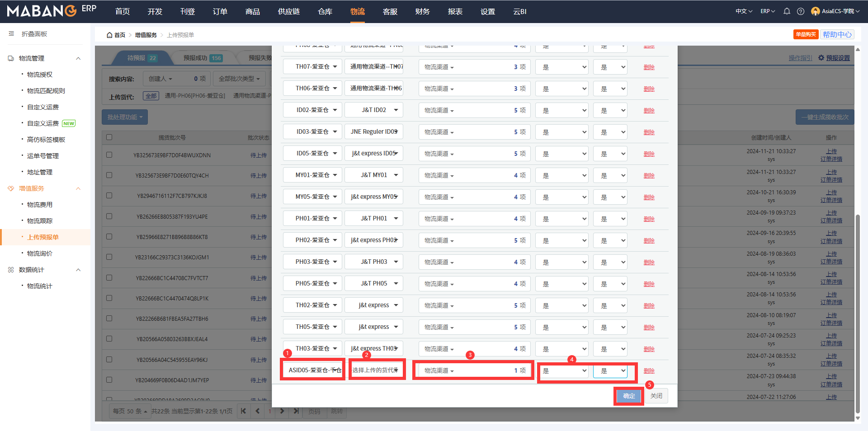Click the 数据统计 sidebar section icon
868x431 pixels.
(x=11, y=270)
